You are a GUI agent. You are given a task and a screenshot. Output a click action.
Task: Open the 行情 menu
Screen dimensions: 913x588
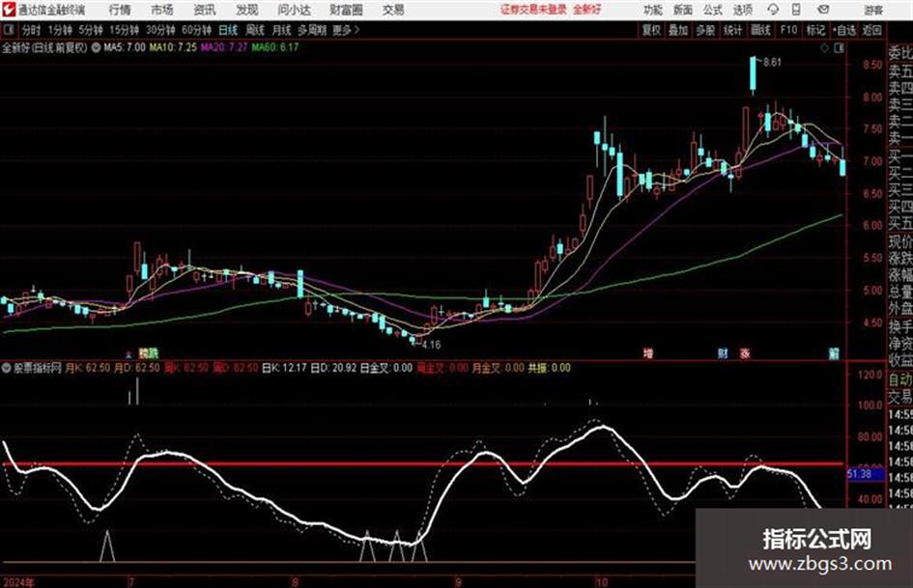[x=120, y=10]
